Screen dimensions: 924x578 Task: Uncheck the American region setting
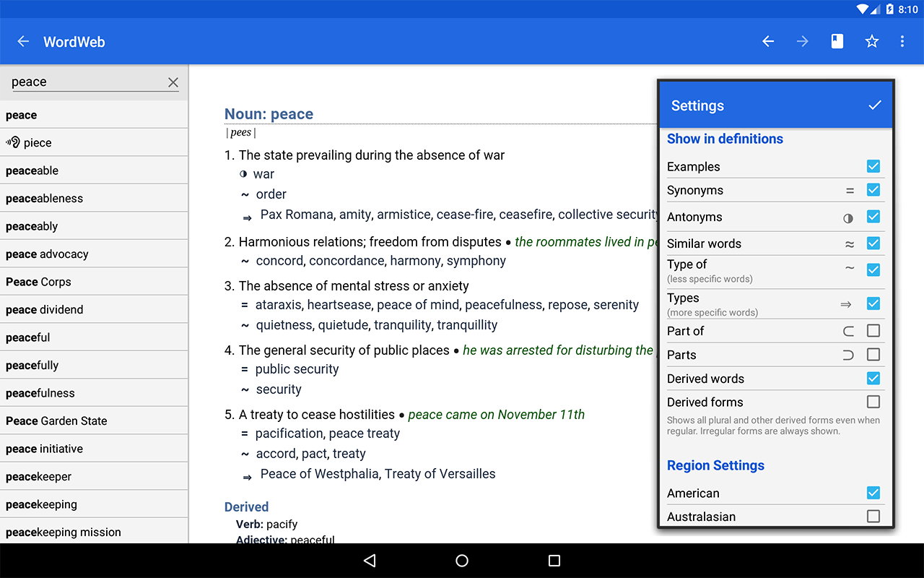pos(873,493)
